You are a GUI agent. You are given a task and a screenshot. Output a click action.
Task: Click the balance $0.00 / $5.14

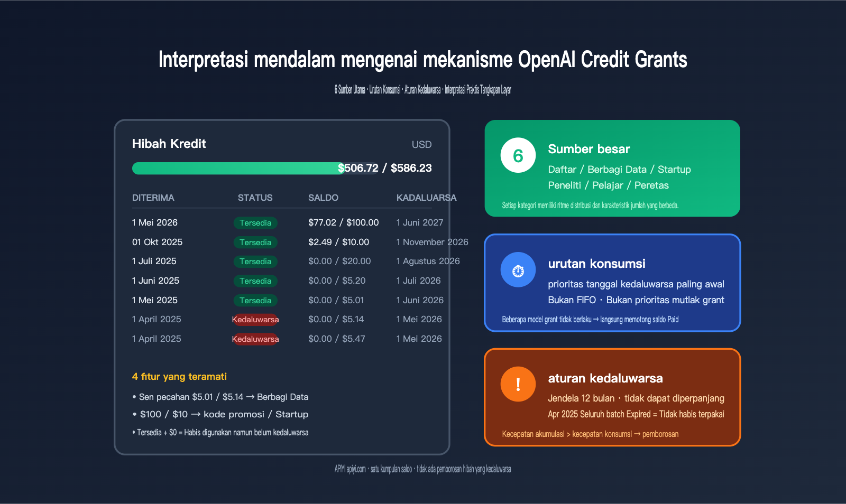coord(336,319)
